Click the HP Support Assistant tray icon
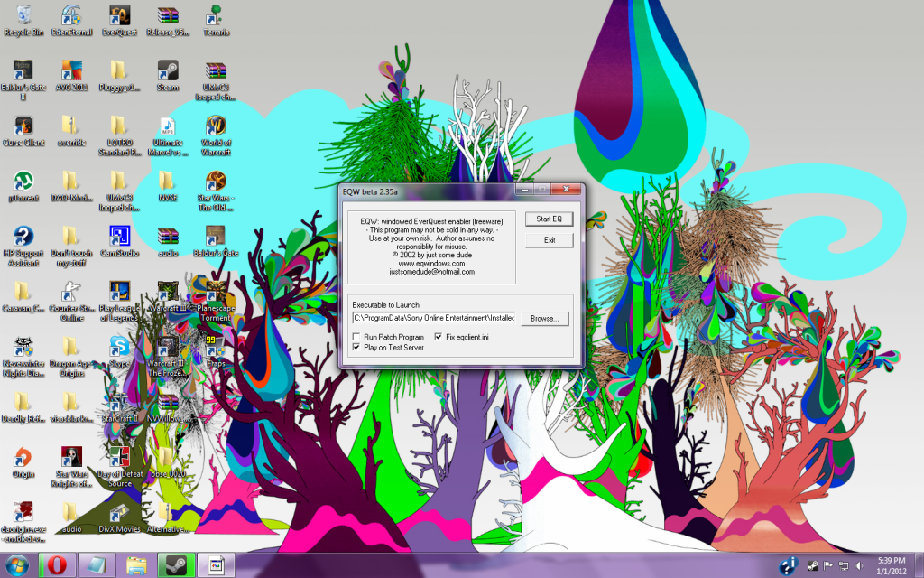This screenshot has width=924, height=578. click(788, 566)
